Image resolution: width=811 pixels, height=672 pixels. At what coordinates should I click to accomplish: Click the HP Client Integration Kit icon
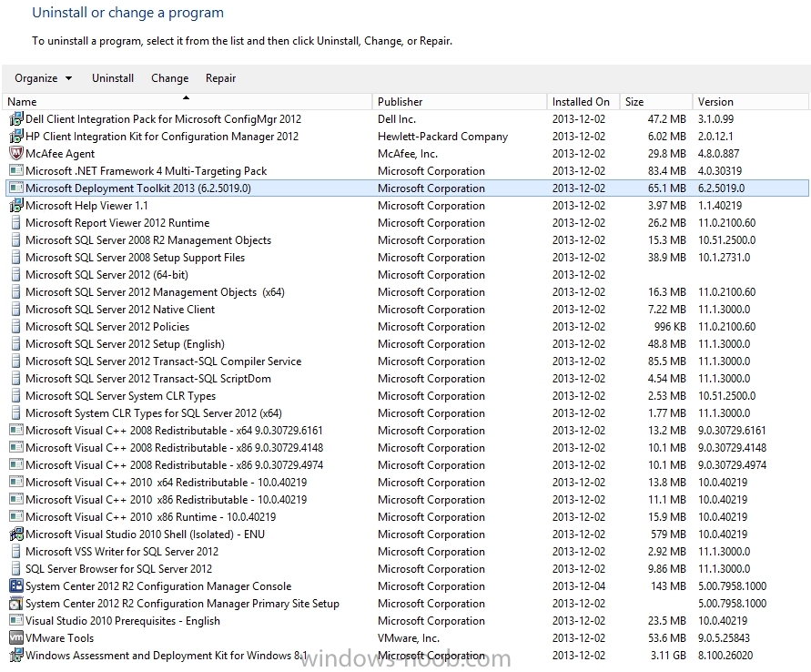point(16,136)
